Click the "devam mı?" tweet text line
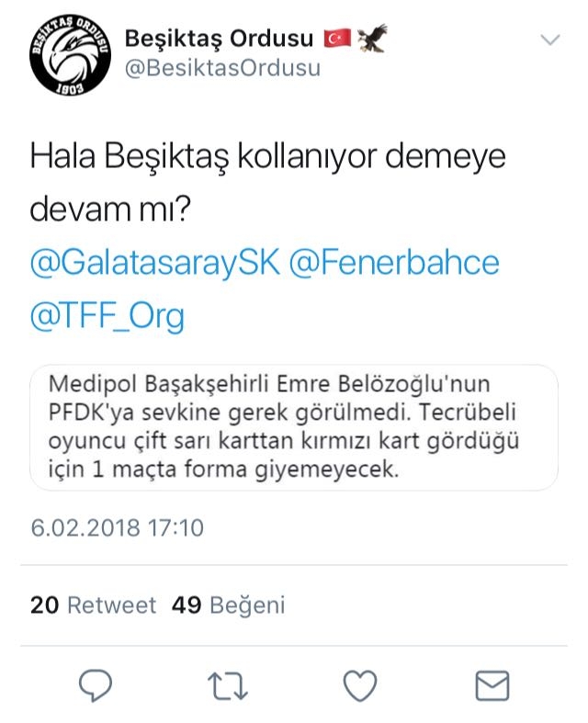Image resolution: width=588 pixels, height=723 pixels. coord(110,208)
